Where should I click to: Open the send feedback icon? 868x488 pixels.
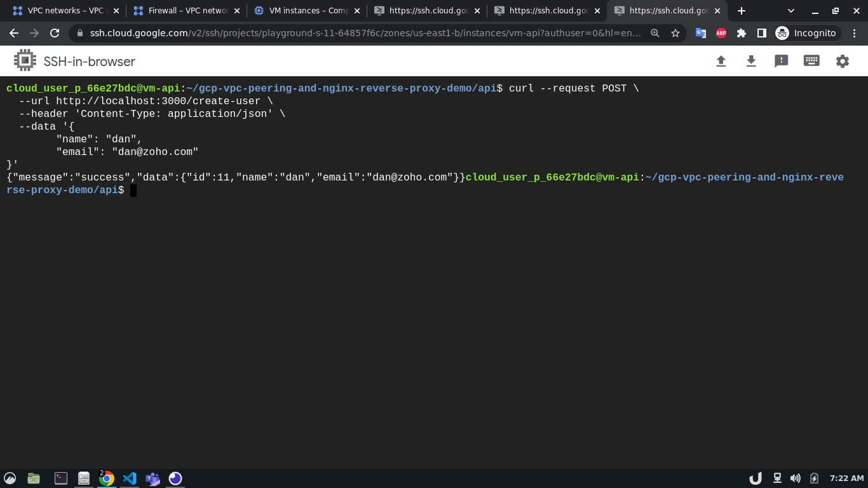tap(781, 61)
